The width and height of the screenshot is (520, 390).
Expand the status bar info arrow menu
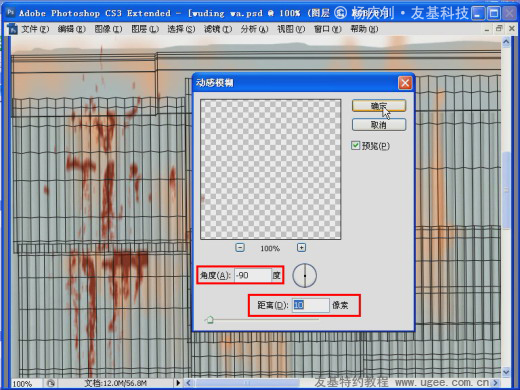[x=178, y=383]
